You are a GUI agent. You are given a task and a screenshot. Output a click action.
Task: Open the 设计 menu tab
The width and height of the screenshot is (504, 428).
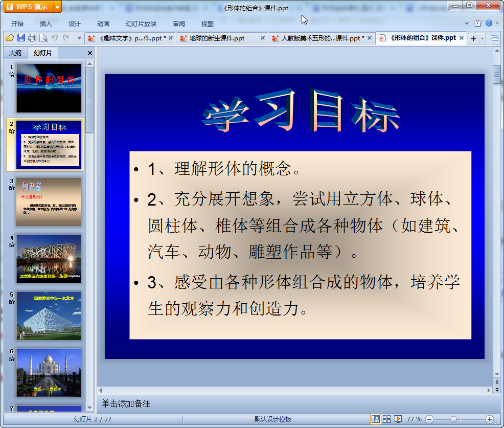click(x=74, y=24)
